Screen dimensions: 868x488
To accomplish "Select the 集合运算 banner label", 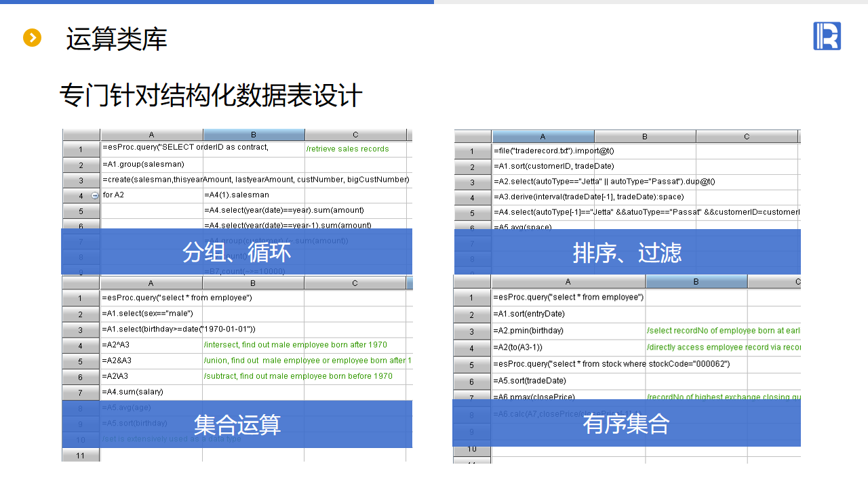I will click(237, 425).
